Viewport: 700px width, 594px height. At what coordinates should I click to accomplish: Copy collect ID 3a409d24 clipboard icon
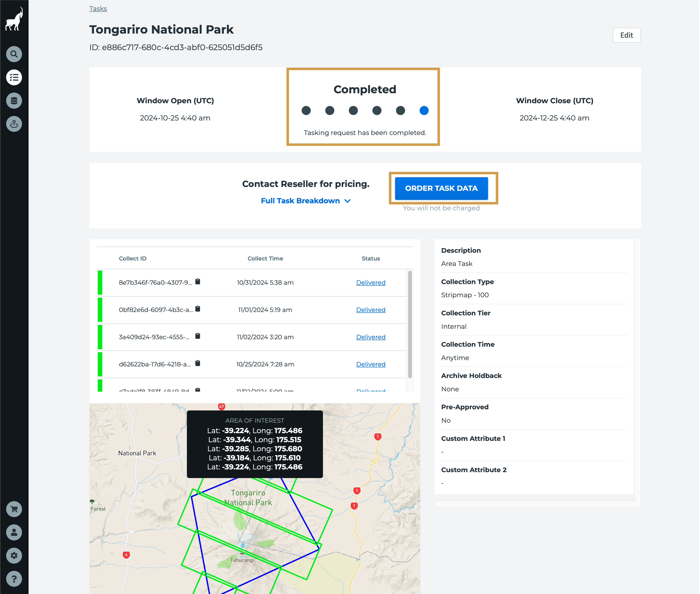click(x=198, y=336)
